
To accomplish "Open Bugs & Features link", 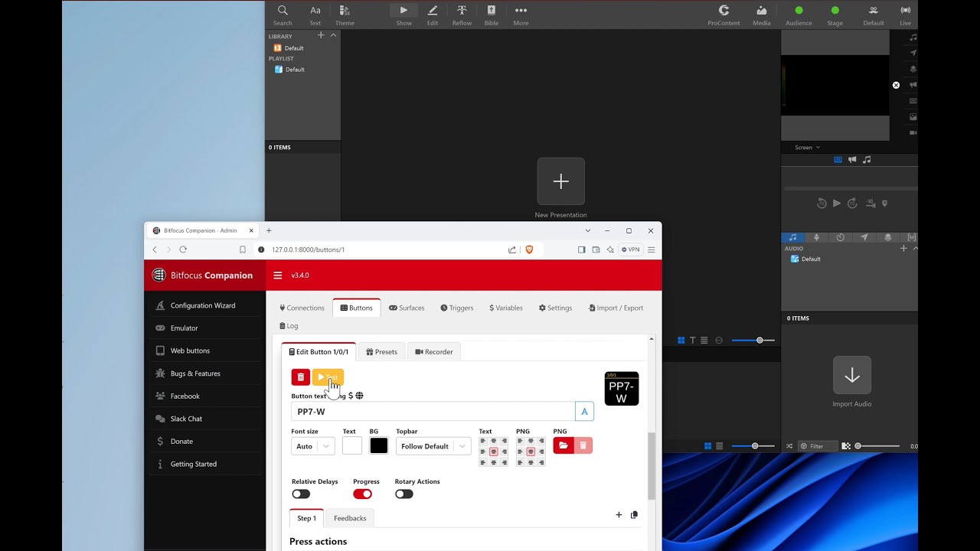I will click(x=195, y=373).
